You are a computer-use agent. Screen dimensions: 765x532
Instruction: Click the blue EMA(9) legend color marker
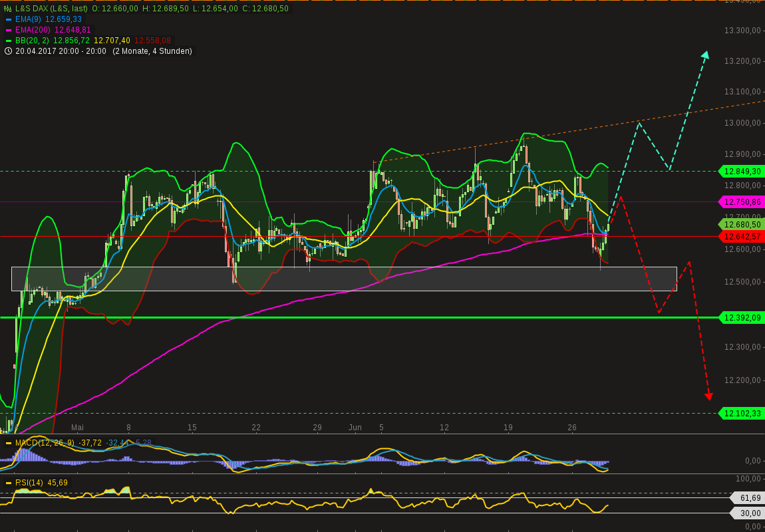point(8,19)
